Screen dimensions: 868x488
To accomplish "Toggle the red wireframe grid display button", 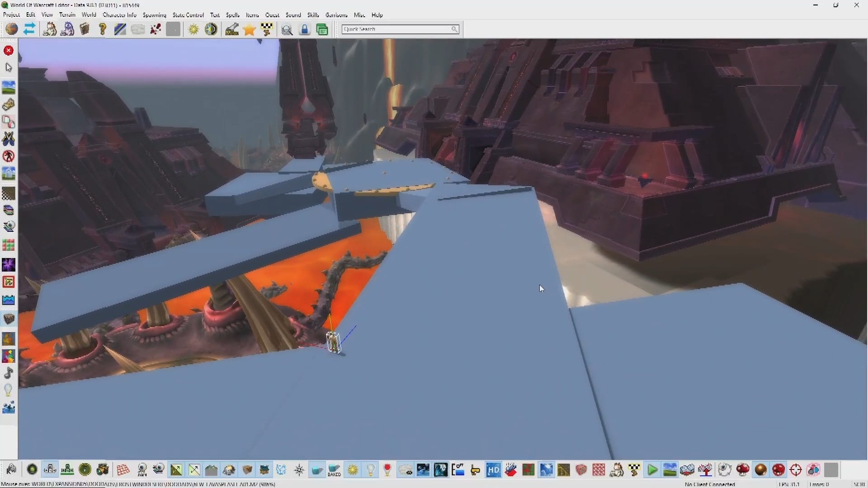I will [x=123, y=470].
